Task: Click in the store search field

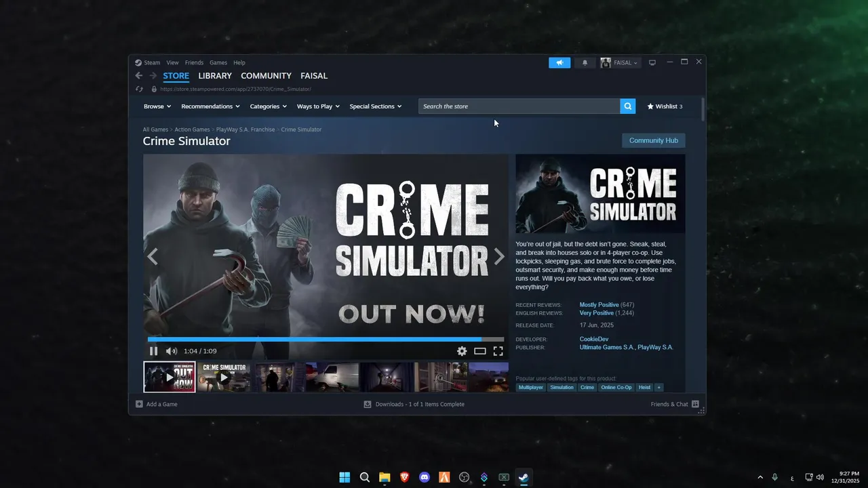Action: (519, 106)
